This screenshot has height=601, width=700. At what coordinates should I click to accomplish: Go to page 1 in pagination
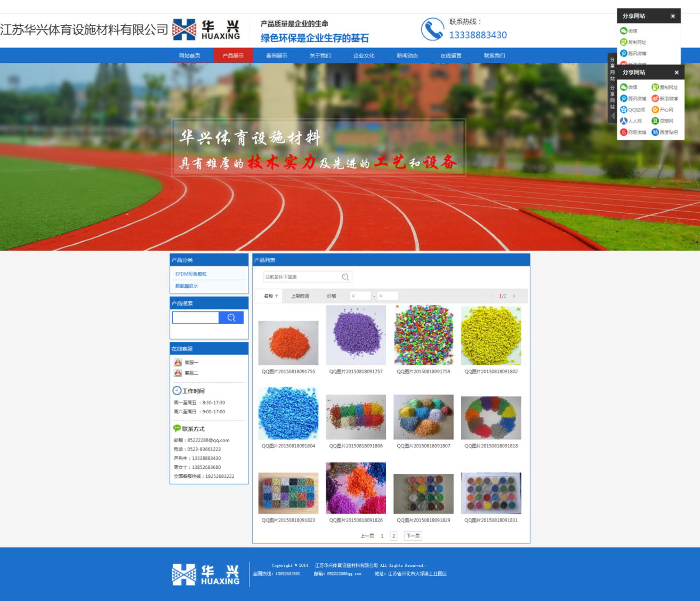click(x=382, y=536)
